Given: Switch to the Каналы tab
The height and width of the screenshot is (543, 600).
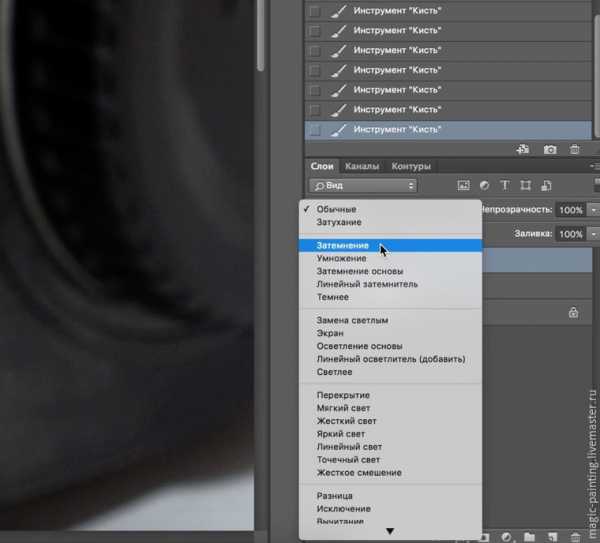Looking at the screenshot, I should click(x=362, y=166).
